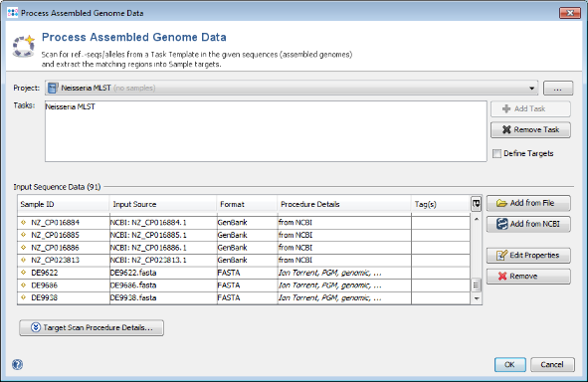Click the project database icon beside Neisseria MLST
The image size is (588, 382).
tap(53, 88)
